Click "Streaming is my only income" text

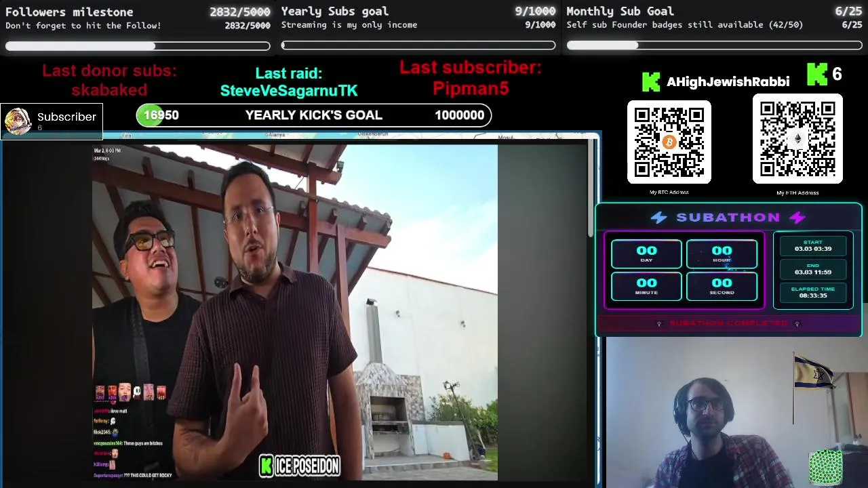[349, 24]
